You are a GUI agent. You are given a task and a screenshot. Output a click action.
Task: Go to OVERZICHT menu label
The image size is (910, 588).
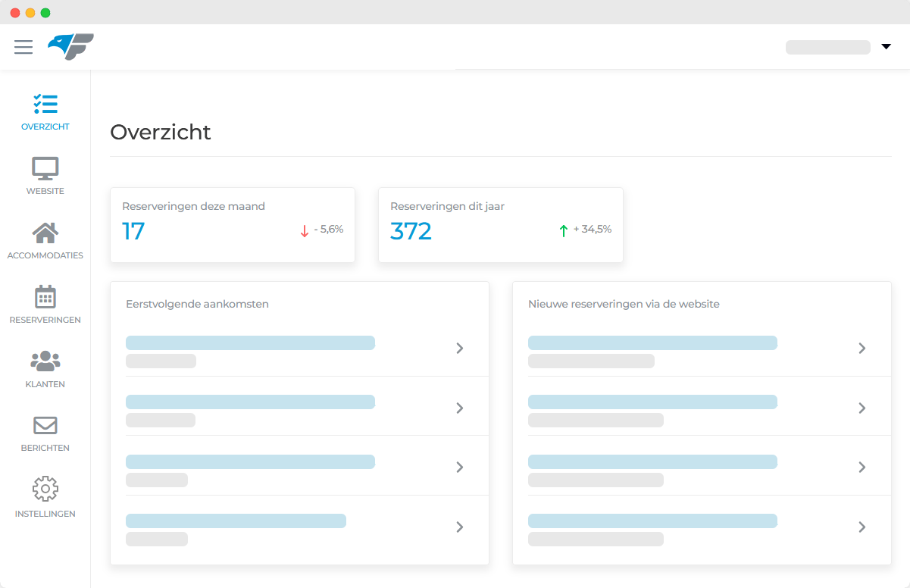[45, 127]
